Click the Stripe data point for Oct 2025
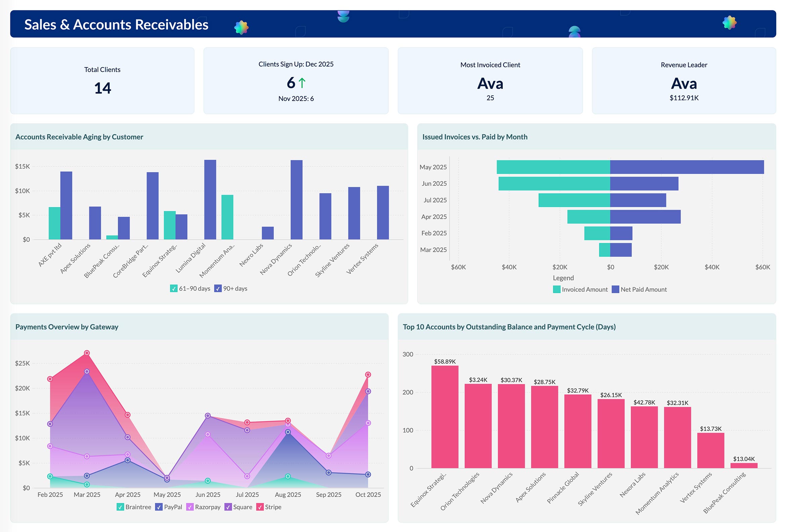Viewport: 786px width, 532px height. click(367, 375)
